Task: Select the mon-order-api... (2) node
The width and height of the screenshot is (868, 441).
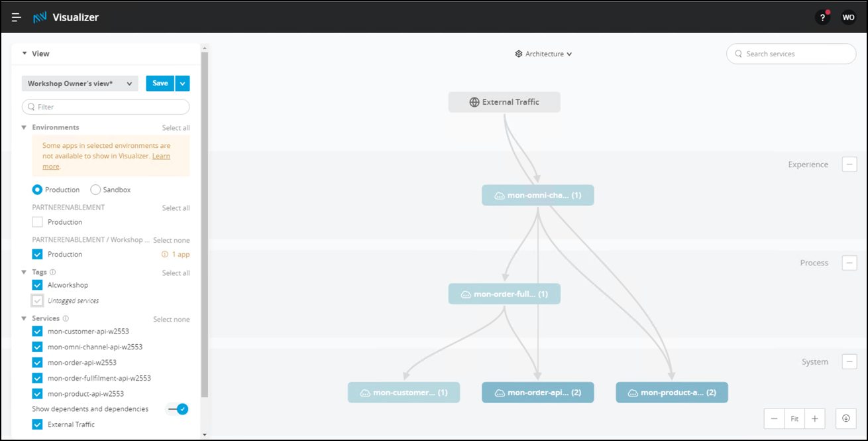Action: 538,393
